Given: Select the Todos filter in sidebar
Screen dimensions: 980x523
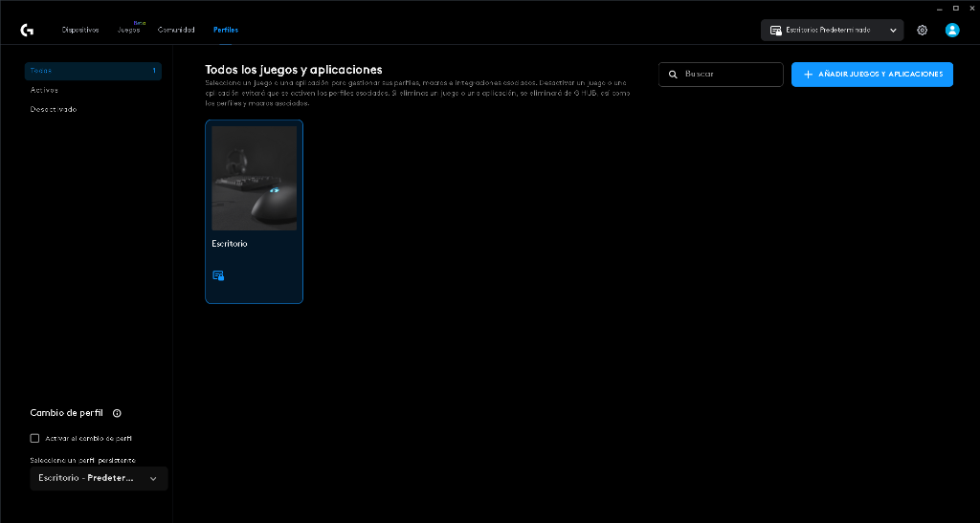Looking at the screenshot, I should 93,71.
